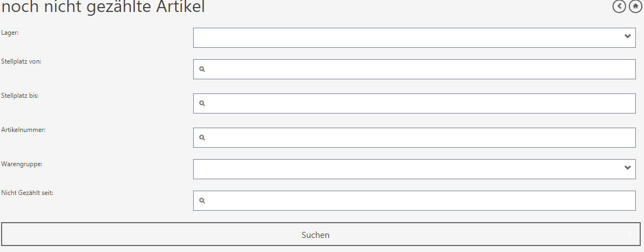Image resolution: width=644 pixels, height=252 pixels.
Task: Click the Nicht Gezählt seit magnifier icon
Action: point(202,201)
